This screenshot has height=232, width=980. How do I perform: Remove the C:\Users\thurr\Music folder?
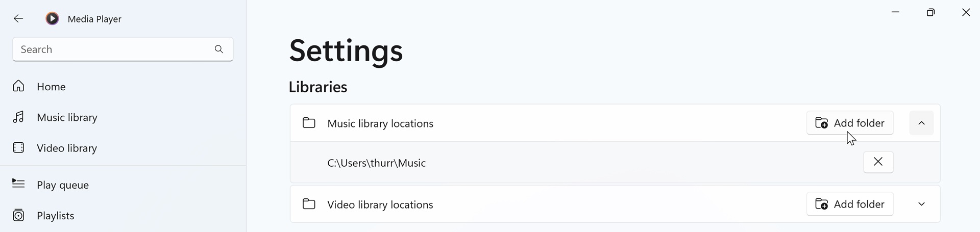(878, 162)
